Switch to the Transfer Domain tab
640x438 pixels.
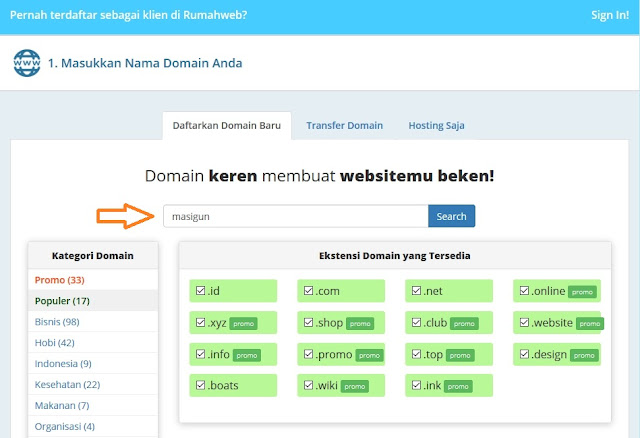[x=344, y=126]
